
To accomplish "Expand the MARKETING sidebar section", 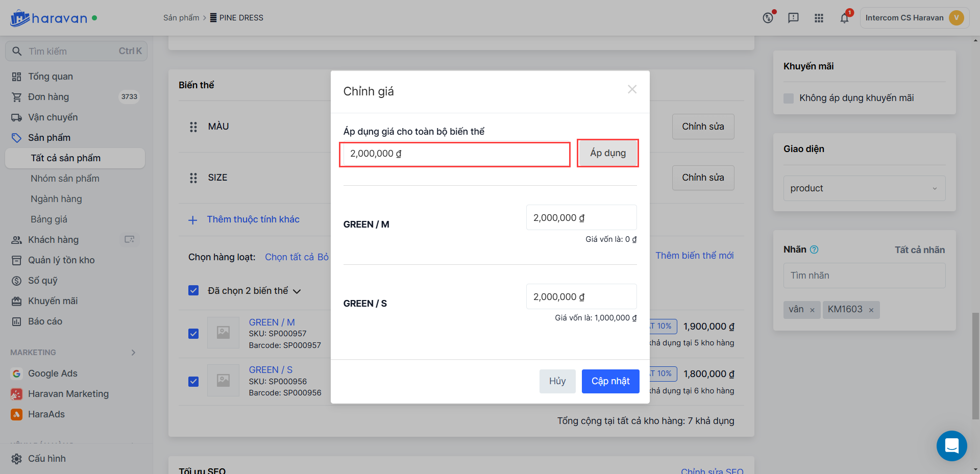I will click(x=133, y=353).
